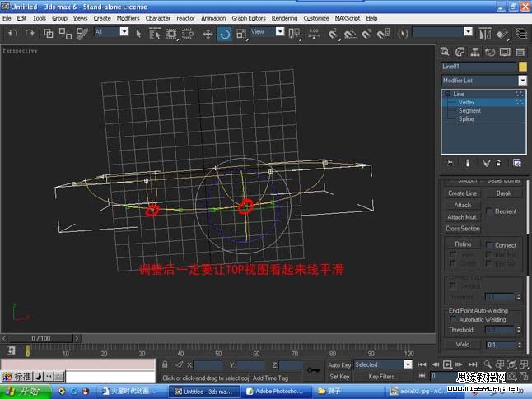Switch to Adobe Photoshop taskbar item
The height and width of the screenshot is (399, 532).
pos(277,392)
